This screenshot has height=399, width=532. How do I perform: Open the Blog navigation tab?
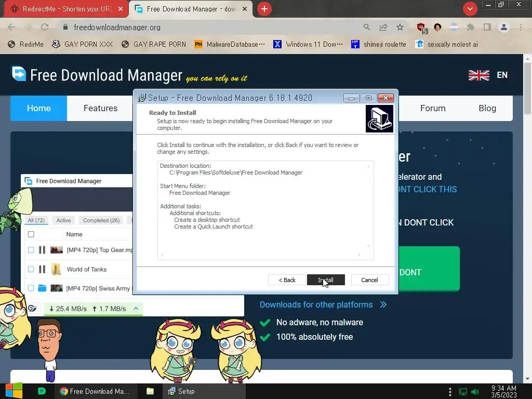coord(487,108)
